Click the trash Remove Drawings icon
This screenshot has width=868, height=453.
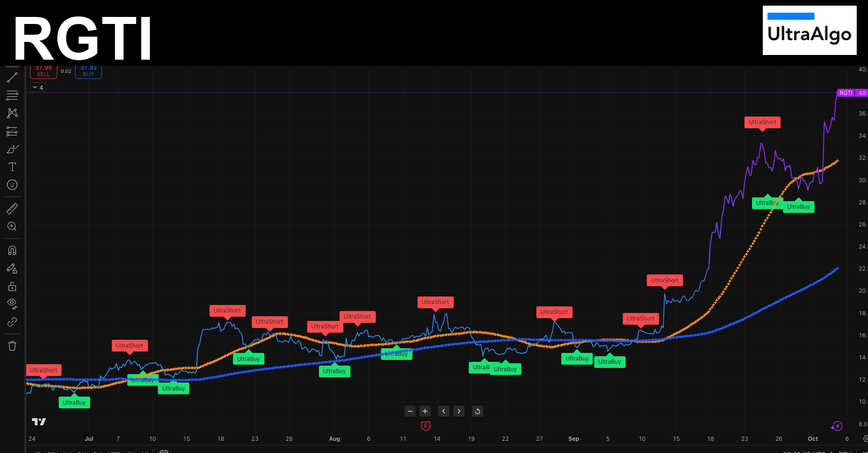point(12,346)
